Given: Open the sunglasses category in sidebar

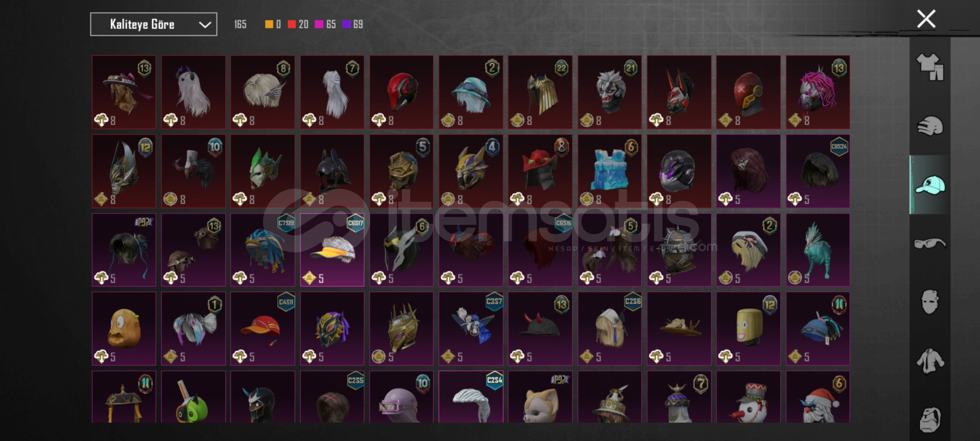Looking at the screenshot, I should [x=930, y=244].
